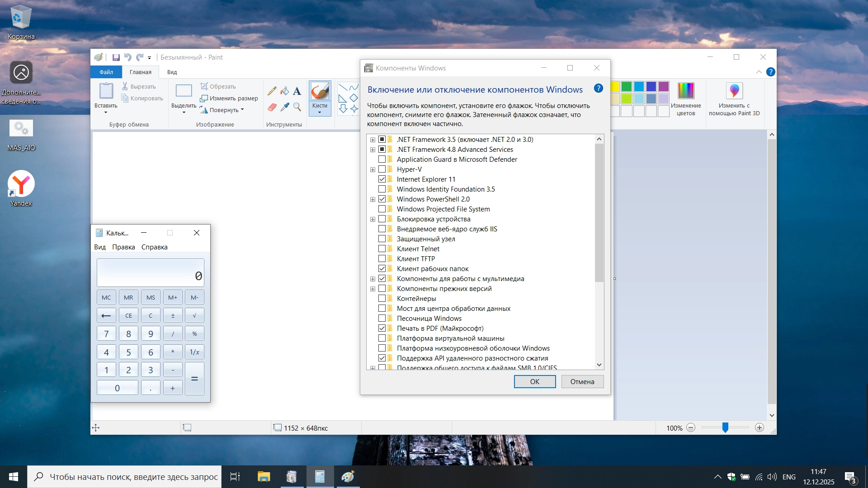Choose the purple color swatch in the palette

664,86
